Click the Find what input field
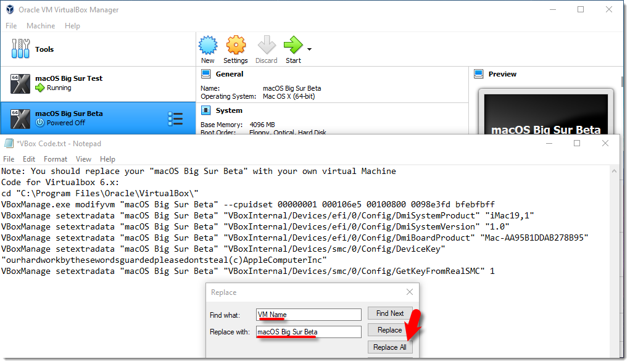 click(x=309, y=315)
